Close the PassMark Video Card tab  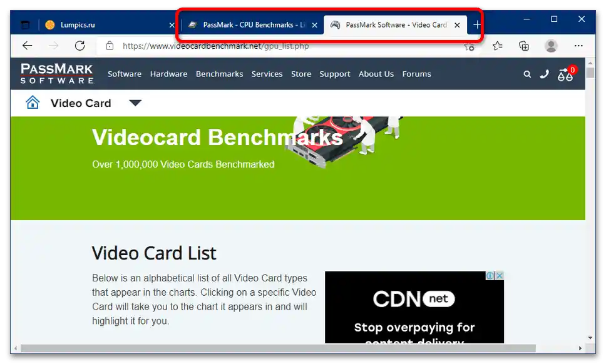pos(457,25)
